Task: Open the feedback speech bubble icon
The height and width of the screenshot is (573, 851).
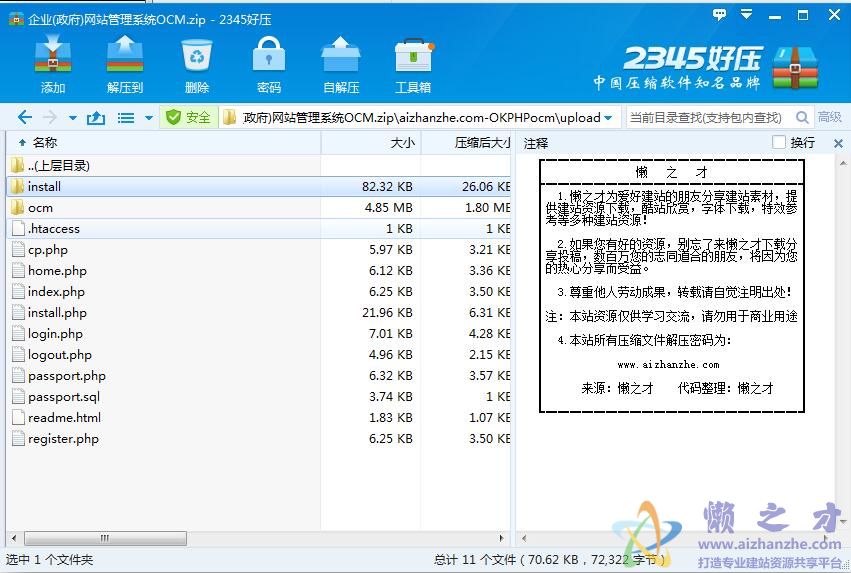Action: coord(720,15)
